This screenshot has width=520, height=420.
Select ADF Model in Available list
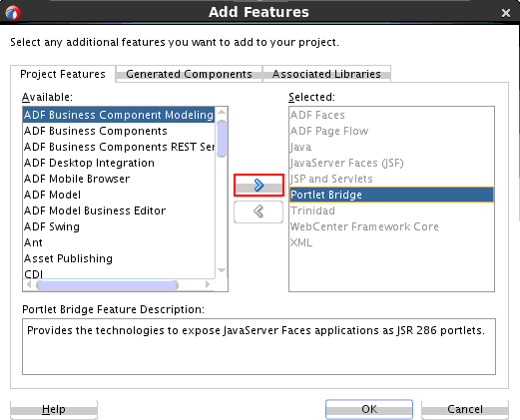(x=119, y=195)
